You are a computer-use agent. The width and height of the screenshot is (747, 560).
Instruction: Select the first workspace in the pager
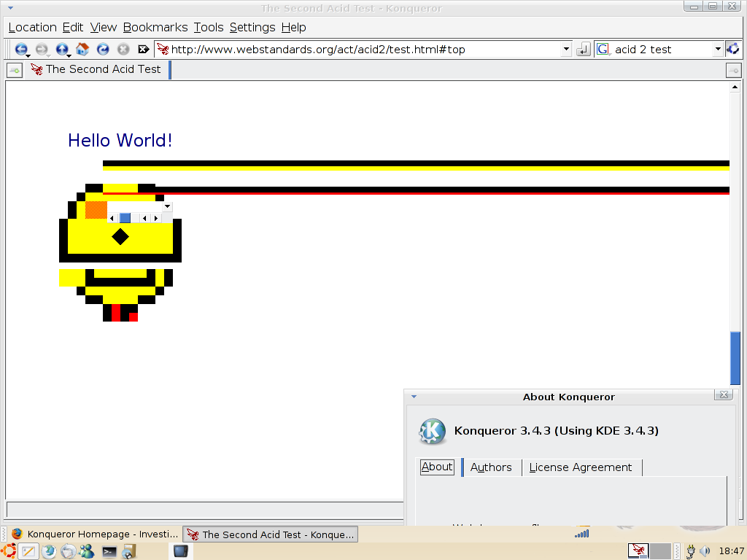click(x=638, y=551)
